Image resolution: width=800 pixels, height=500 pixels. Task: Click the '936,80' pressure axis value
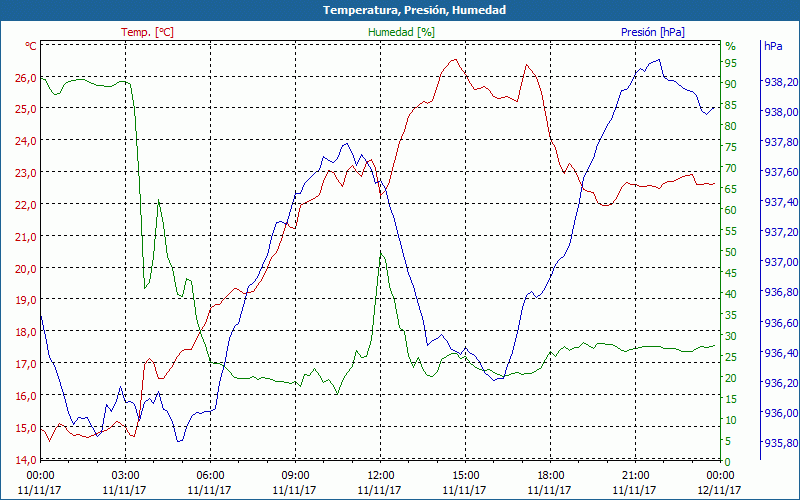tap(779, 292)
